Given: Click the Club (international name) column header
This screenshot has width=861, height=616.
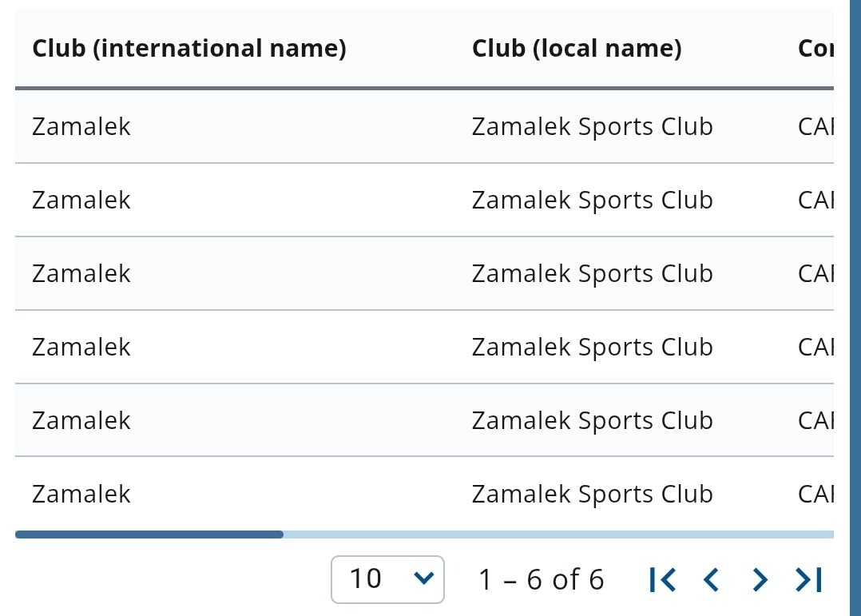Looking at the screenshot, I should tap(189, 49).
